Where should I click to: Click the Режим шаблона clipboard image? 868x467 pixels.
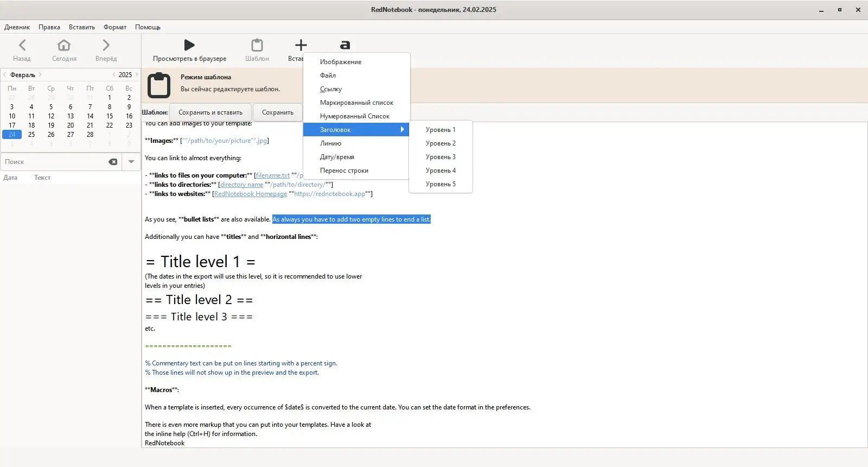coord(159,85)
